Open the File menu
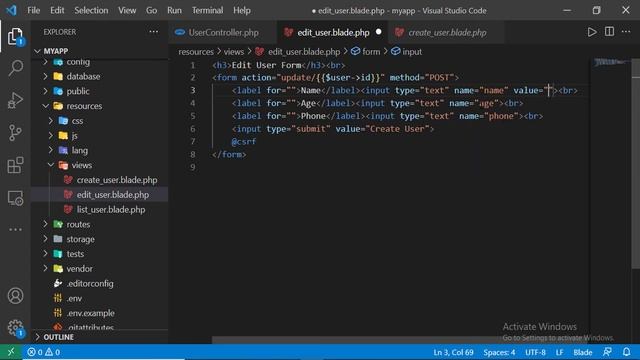Viewport: 640px width, 360px height. click(33, 10)
